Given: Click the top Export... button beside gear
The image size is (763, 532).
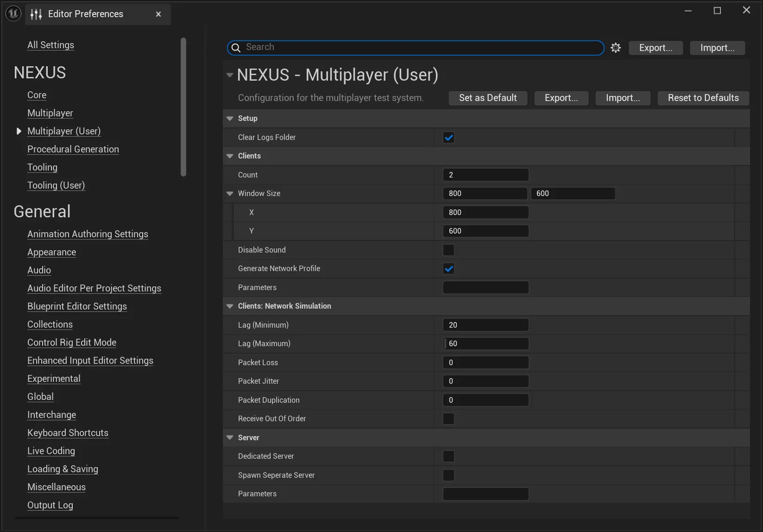Looking at the screenshot, I should [656, 48].
